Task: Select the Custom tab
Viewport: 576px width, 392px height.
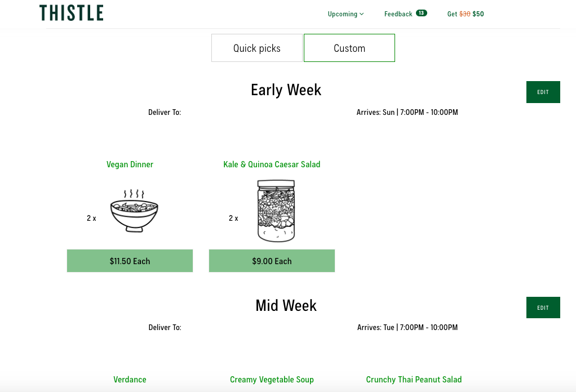Action: [x=349, y=48]
